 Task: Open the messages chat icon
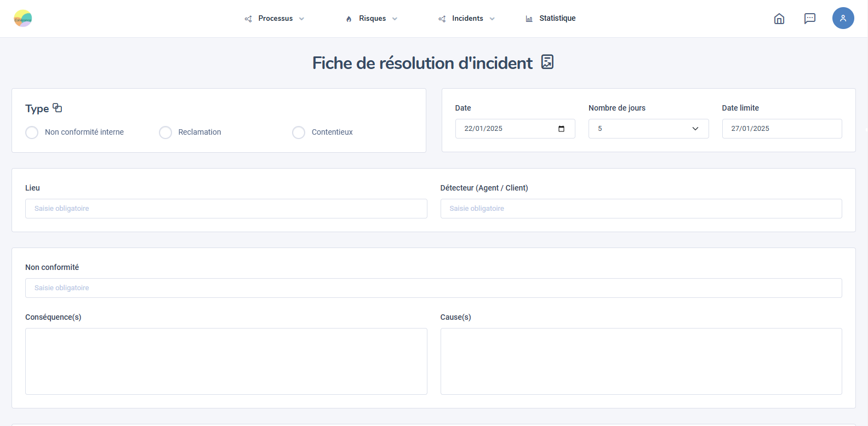pos(809,19)
